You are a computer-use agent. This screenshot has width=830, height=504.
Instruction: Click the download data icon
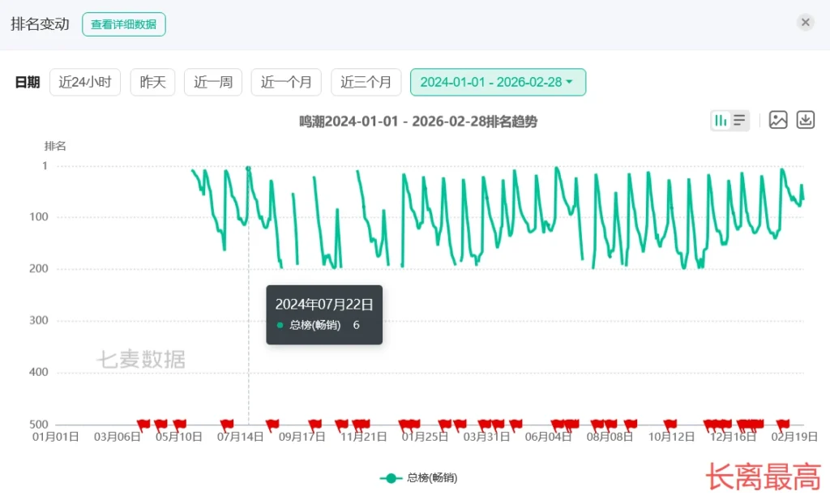pyautogui.click(x=805, y=120)
